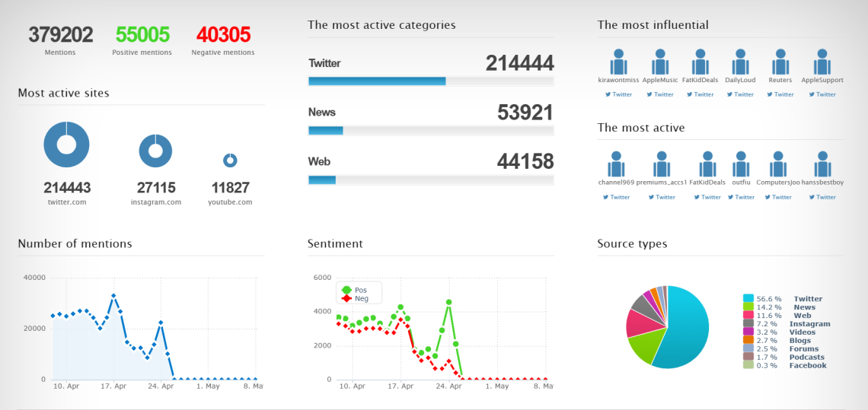Click the 27115 instagram.com count
This screenshot has width=868, height=410.
[156, 188]
